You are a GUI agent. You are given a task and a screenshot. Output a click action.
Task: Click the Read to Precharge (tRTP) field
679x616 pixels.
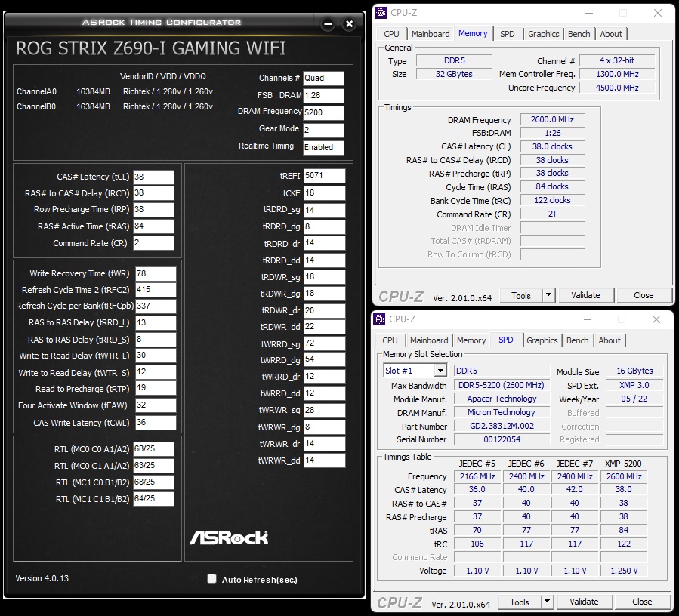[x=156, y=388]
